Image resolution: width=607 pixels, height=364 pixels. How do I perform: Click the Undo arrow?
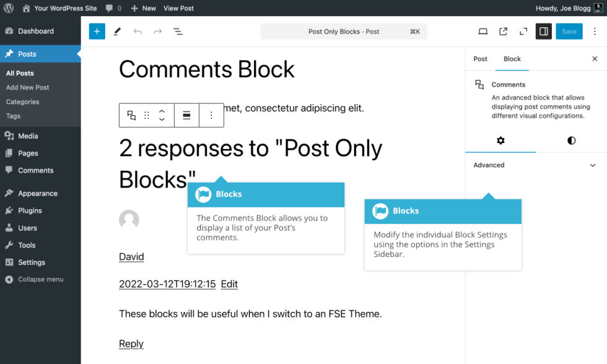pos(138,32)
